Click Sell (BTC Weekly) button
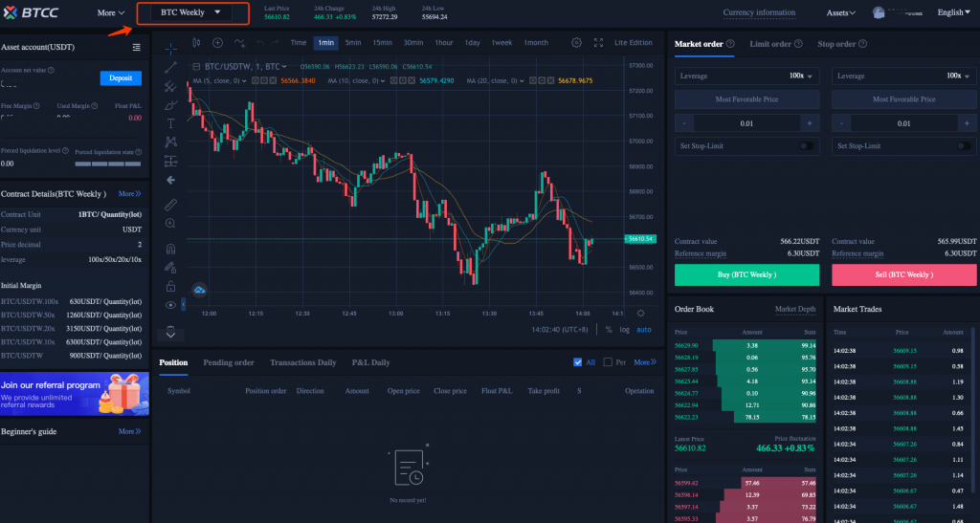The height and width of the screenshot is (523, 980). pyautogui.click(x=903, y=274)
